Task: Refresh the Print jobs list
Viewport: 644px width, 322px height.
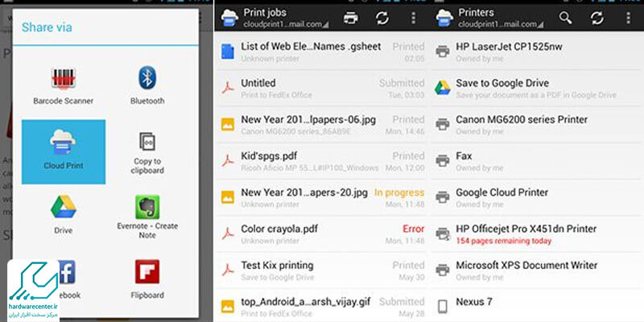Action: click(x=382, y=18)
